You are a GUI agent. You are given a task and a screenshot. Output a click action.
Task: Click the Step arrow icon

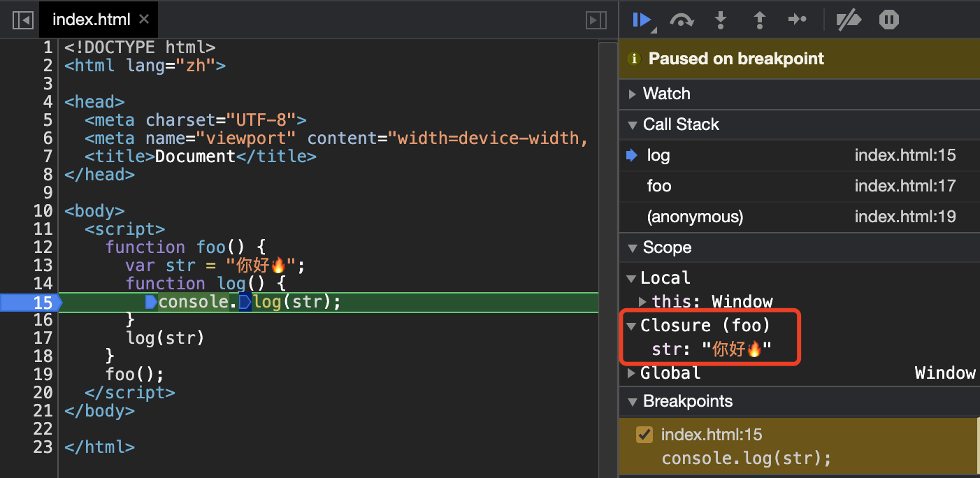[798, 20]
